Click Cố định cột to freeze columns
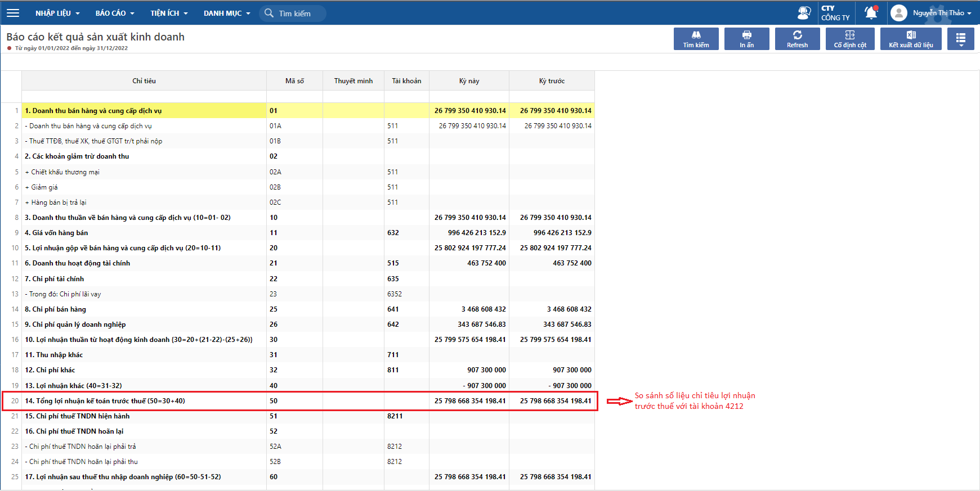 849,39
